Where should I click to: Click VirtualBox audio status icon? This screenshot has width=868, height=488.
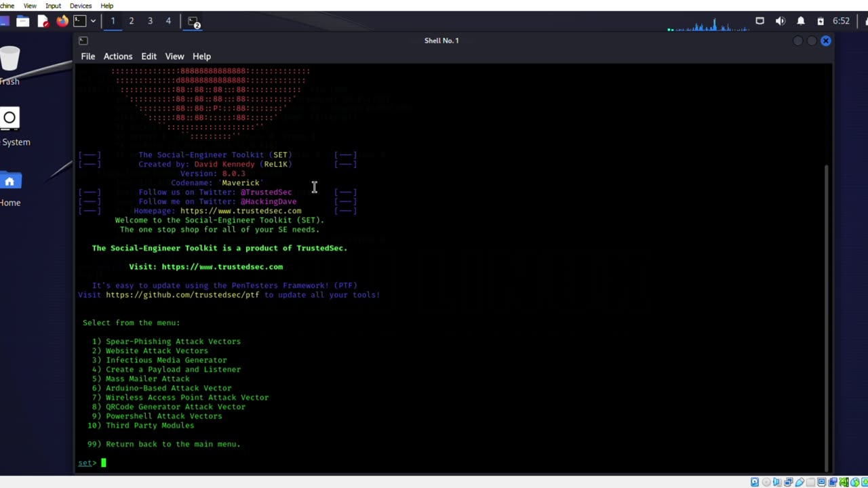777,482
